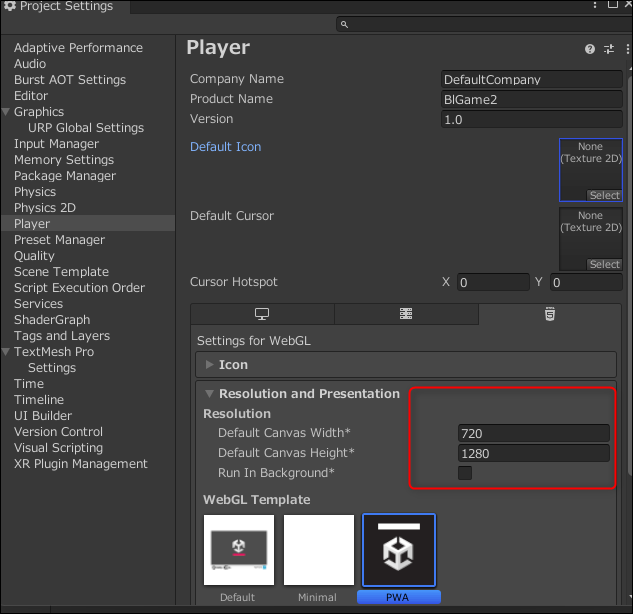
Task: Open Script Execution Order settings
Action: (x=79, y=288)
